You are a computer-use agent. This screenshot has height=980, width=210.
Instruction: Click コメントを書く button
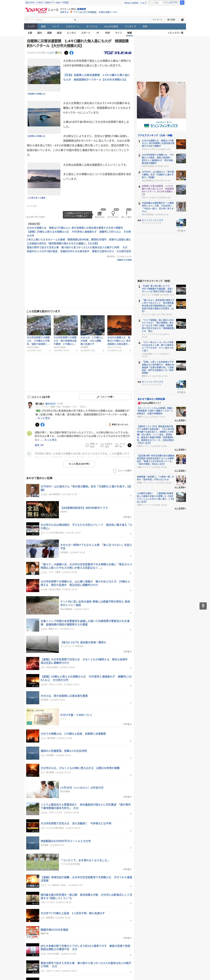pos(105,397)
